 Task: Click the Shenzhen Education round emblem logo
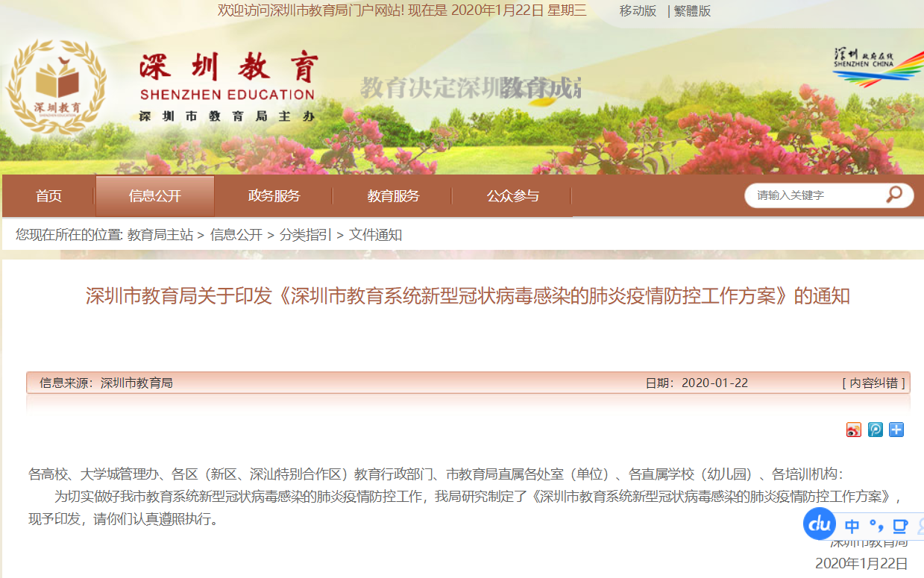pyautogui.click(x=57, y=87)
